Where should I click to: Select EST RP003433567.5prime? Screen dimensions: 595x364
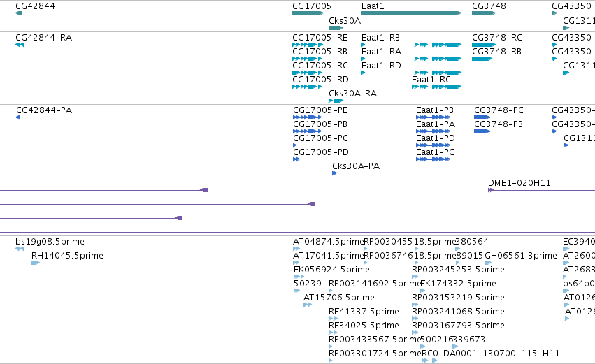[x=330, y=347]
